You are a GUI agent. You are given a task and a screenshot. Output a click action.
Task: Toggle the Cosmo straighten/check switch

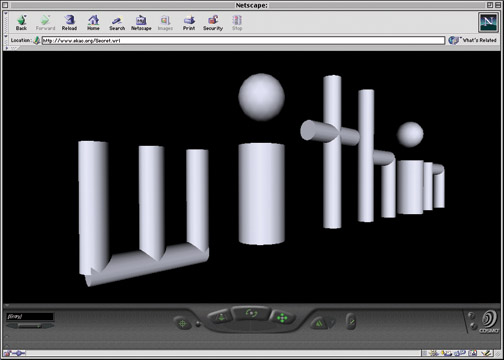351,321
